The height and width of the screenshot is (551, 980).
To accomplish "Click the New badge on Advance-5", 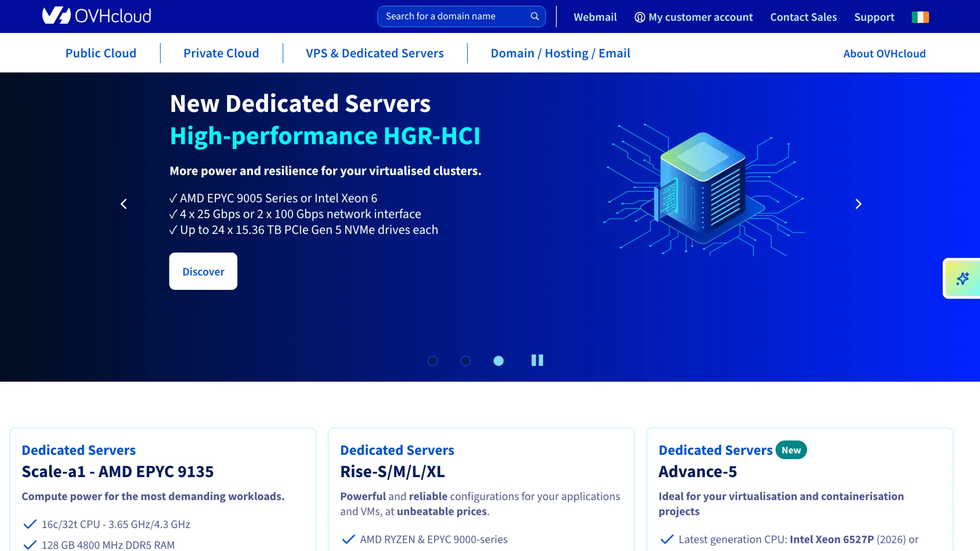I will pos(791,450).
